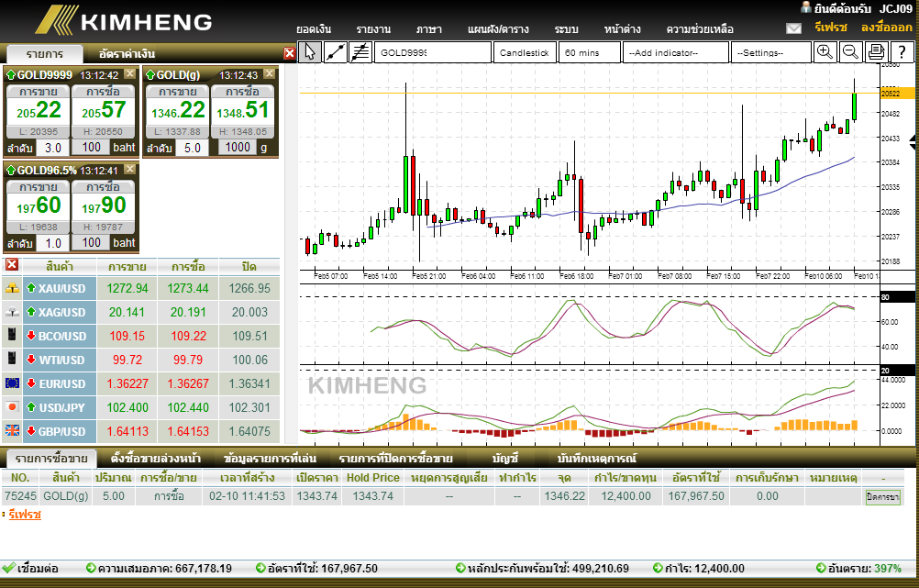Open the ระบบ menu
Screen dimensions: 919x588
pos(566,28)
